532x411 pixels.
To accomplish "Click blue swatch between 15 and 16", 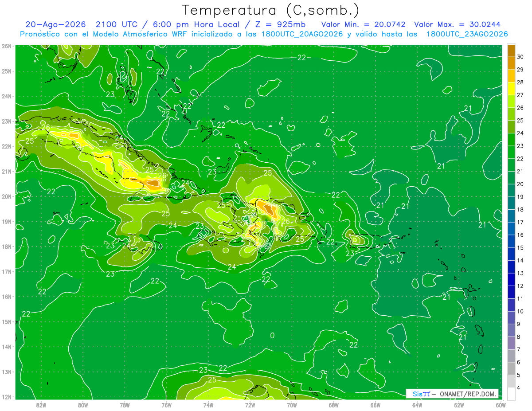I will click(511, 241).
